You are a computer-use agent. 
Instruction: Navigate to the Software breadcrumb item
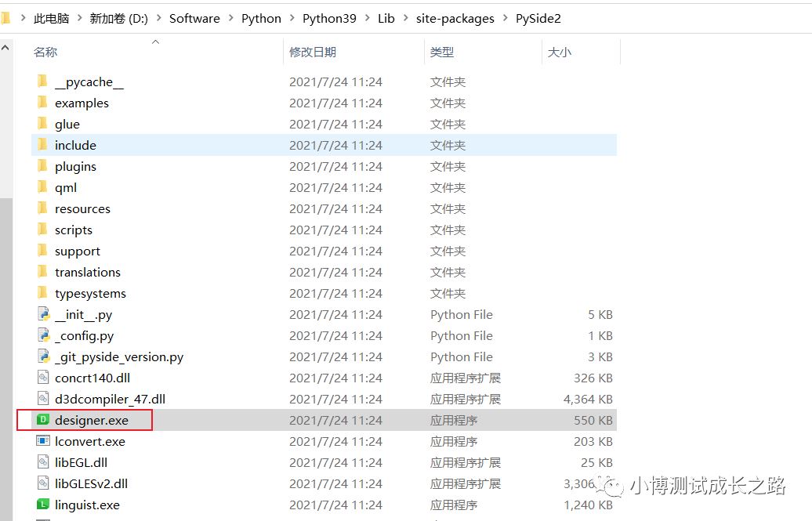(194, 17)
